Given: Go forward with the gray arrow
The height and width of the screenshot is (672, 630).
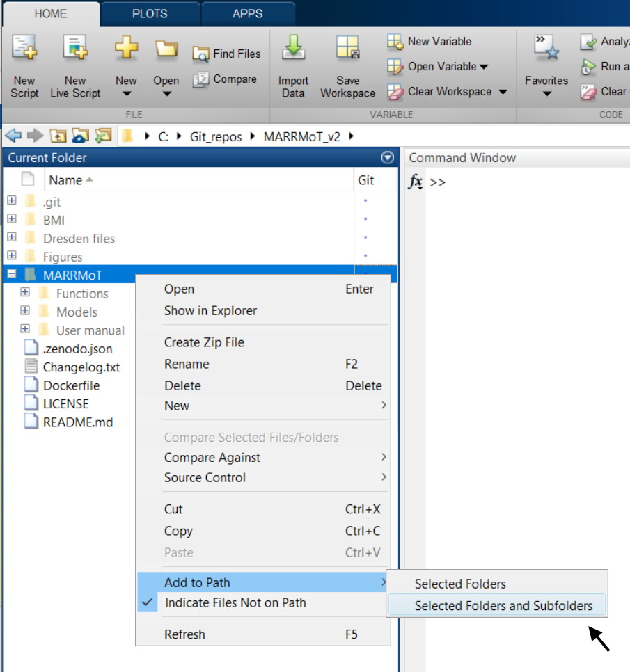Looking at the screenshot, I should 36,136.
